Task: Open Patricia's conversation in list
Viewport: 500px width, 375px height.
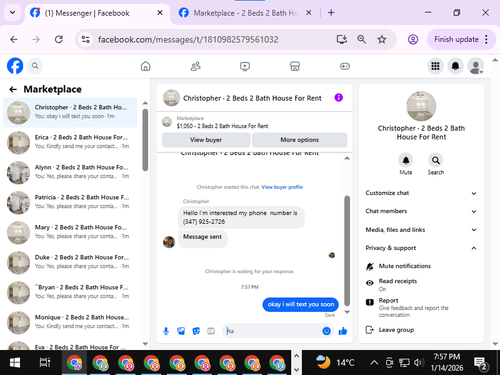Action: click(x=70, y=202)
